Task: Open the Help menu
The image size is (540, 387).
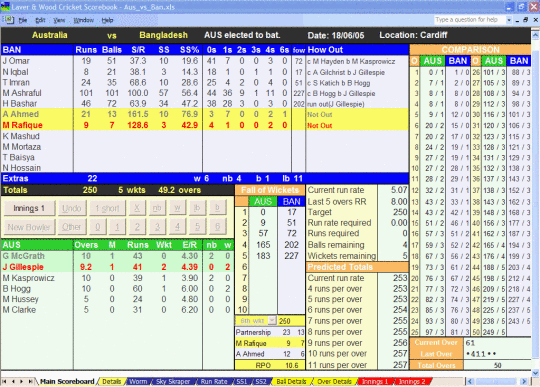Action: coord(107,20)
